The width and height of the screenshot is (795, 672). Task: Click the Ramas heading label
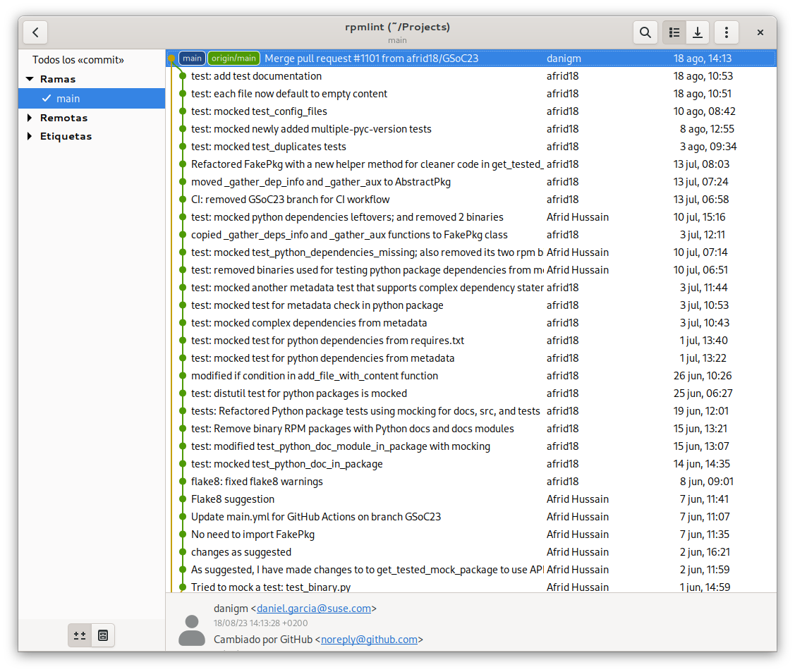click(x=58, y=79)
